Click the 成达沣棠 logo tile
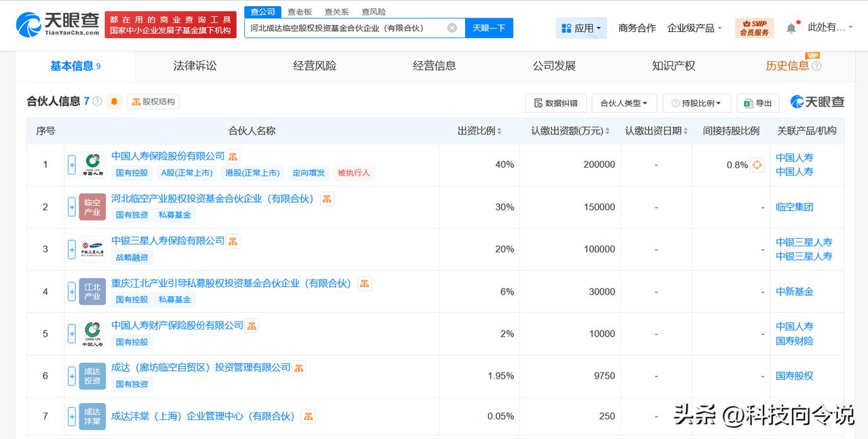 (x=92, y=416)
